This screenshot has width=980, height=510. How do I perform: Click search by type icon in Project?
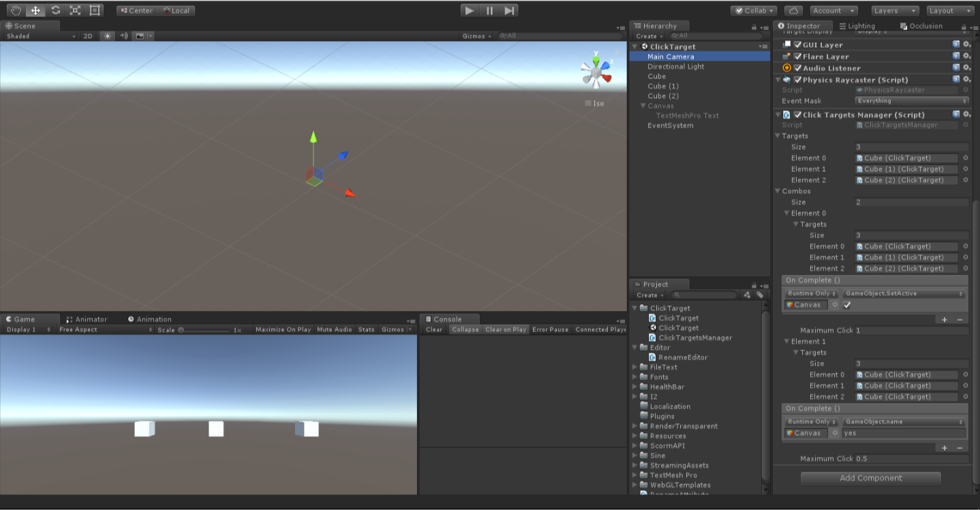(x=747, y=295)
